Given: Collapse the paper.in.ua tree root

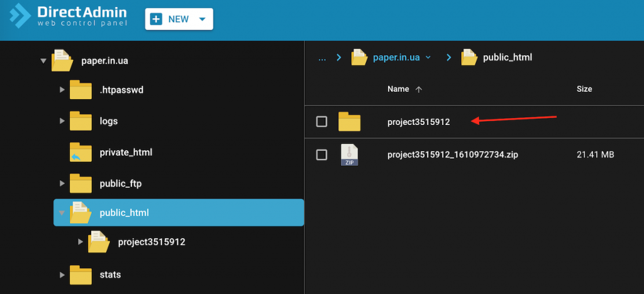Looking at the screenshot, I should pos(43,61).
